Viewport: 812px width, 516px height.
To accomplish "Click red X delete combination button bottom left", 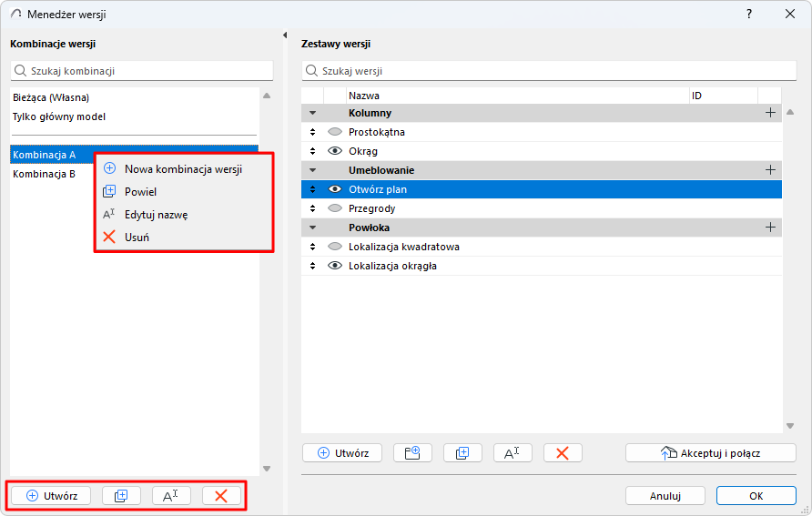I will coord(221,496).
